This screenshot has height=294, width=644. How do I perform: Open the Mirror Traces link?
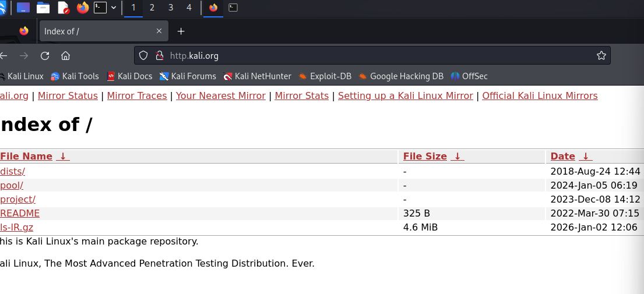(x=137, y=96)
